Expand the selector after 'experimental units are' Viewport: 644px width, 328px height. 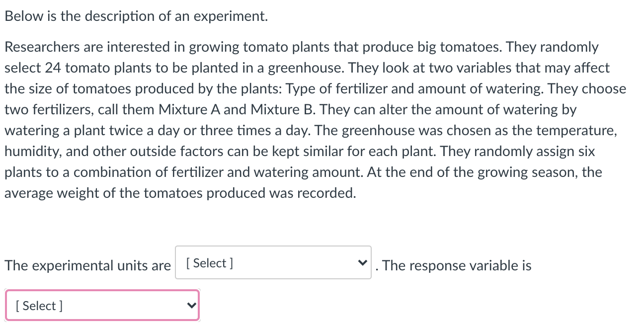(x=273, y=263)
